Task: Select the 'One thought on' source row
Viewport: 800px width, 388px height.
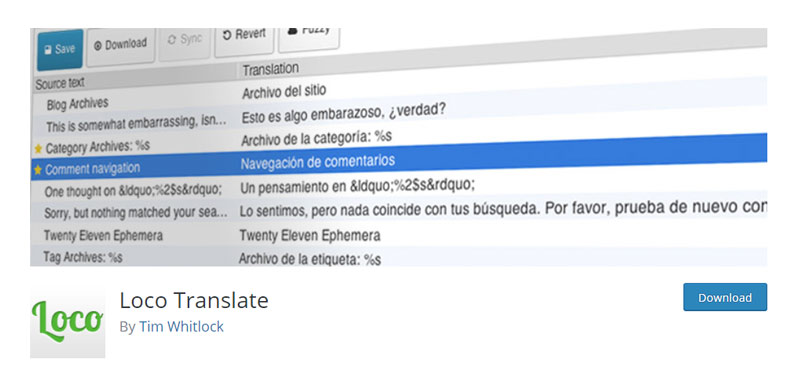Action: point(398,187)
